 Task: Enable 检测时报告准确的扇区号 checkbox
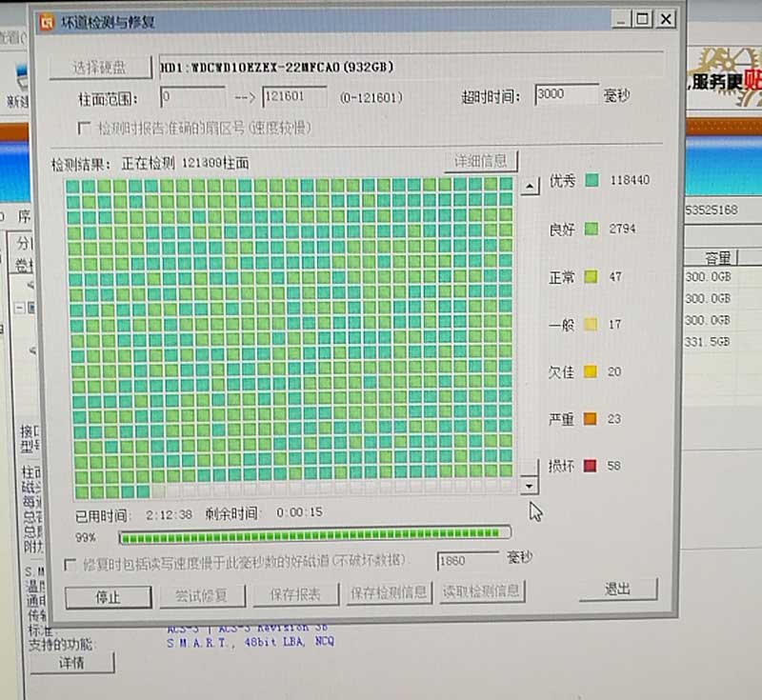[84, 128]
